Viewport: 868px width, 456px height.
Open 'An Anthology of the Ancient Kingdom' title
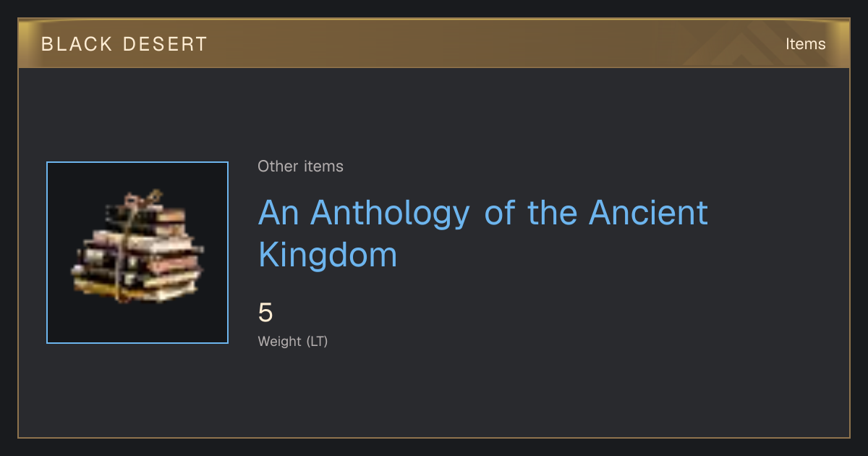tap(483, 233)
